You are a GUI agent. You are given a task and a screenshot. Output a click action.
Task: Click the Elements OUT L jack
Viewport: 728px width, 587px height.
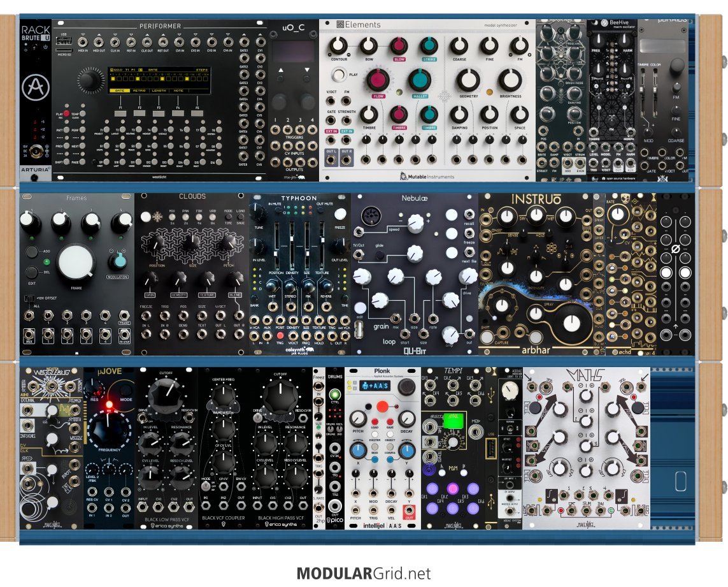point(331,159)
